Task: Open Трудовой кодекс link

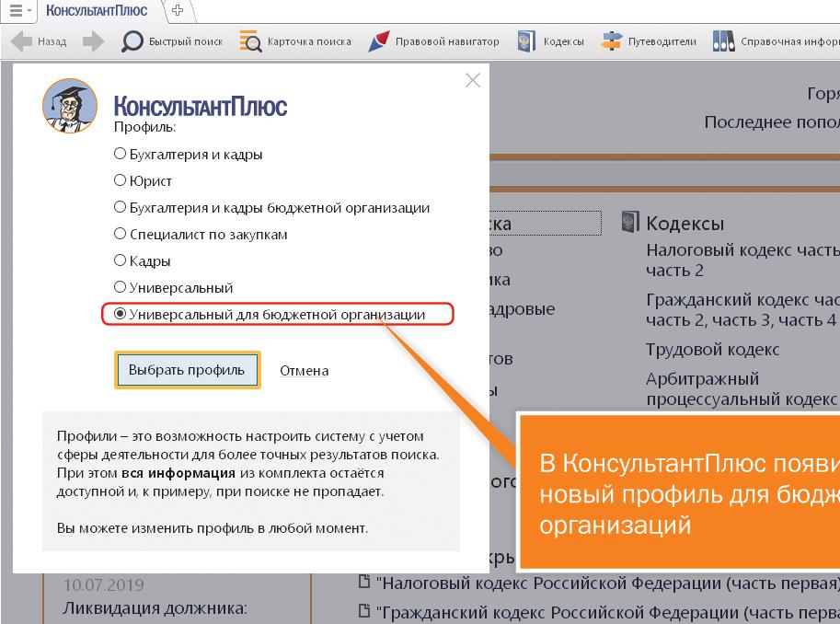Action: pyautogui.click(x=712, y=350)
